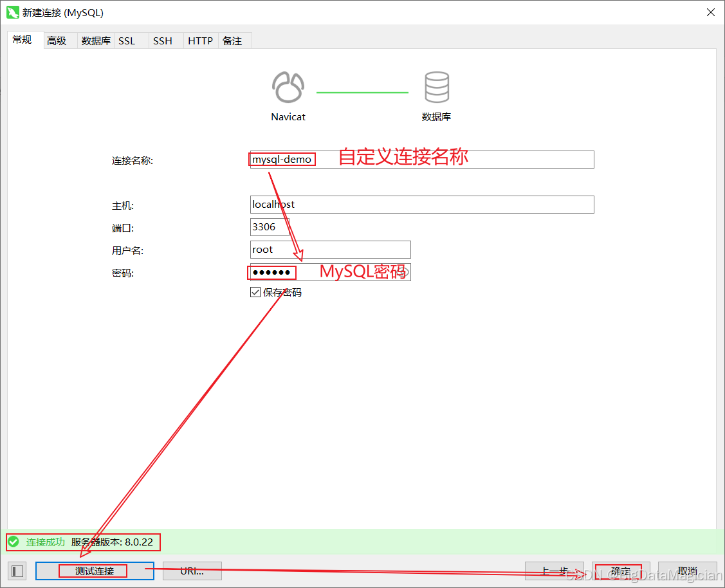The height and width of the screenshot is (588, 725).
Task: Click the 主机 field containing localhost
Action: 422,205
